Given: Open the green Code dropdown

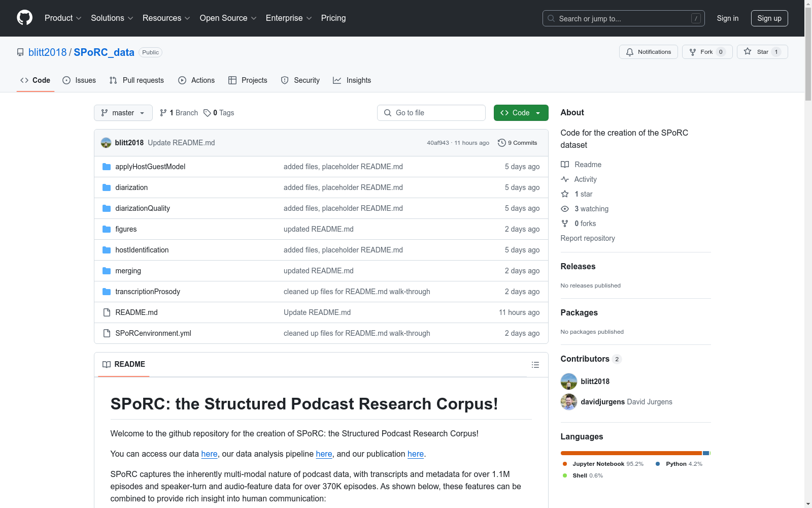Looking at the screenshot, I should click(521, 113).
